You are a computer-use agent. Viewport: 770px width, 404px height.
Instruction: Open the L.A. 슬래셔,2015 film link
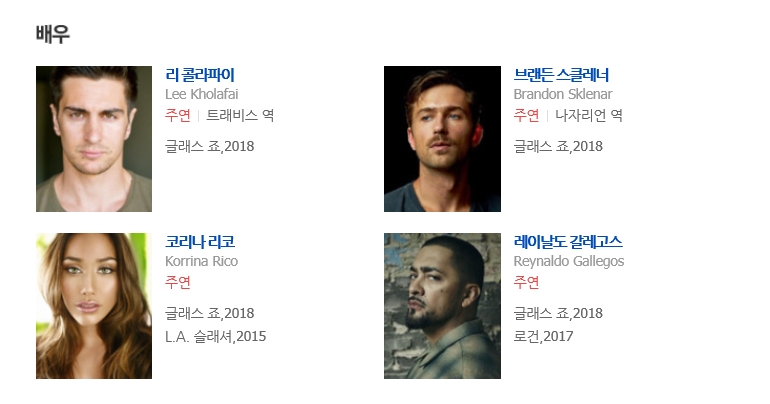[x=216, y=336]
